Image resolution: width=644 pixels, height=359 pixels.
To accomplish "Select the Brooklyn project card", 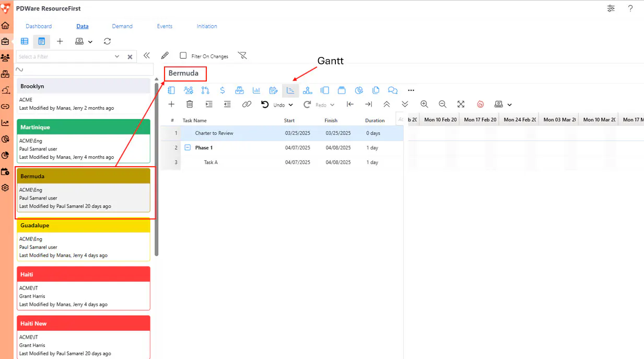I will click(x=84, y=96).
